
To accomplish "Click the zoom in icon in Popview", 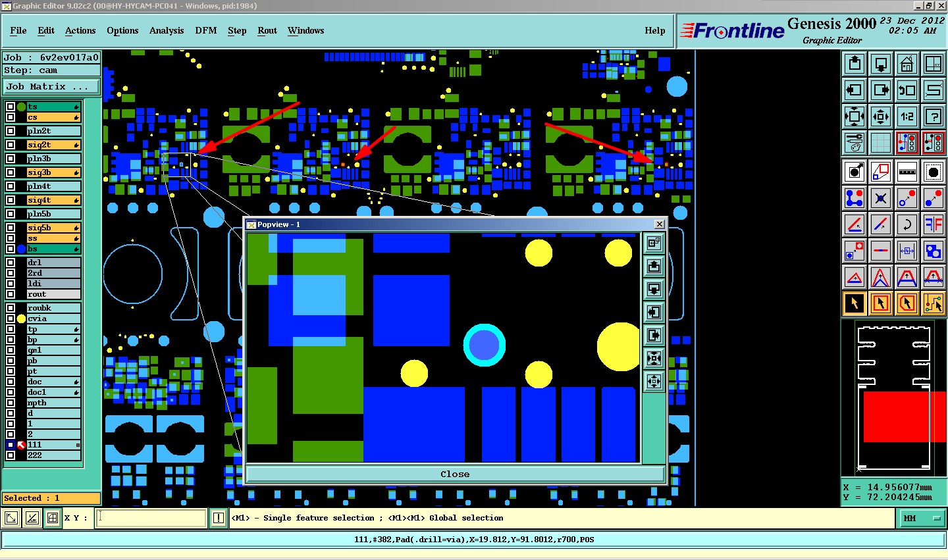I will (x=654, y=358).
